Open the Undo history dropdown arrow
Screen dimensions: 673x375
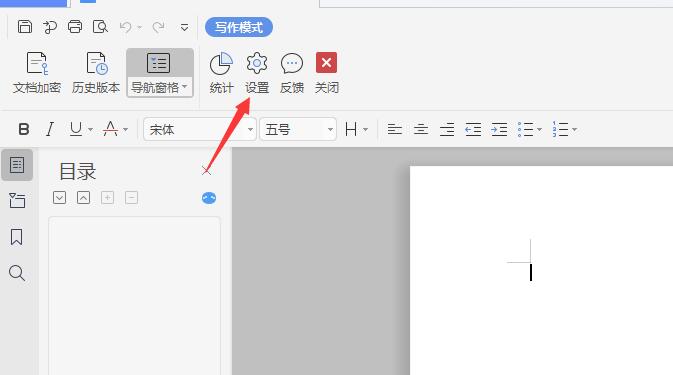[139, 27]
